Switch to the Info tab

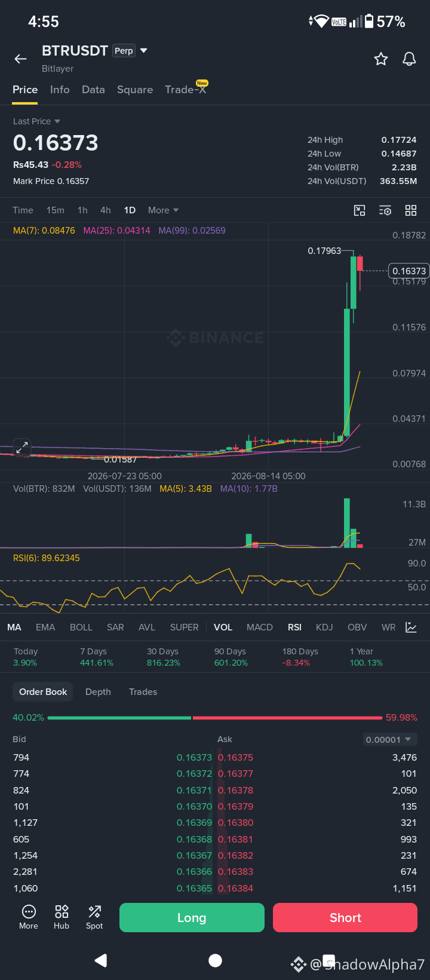(60, 90)
